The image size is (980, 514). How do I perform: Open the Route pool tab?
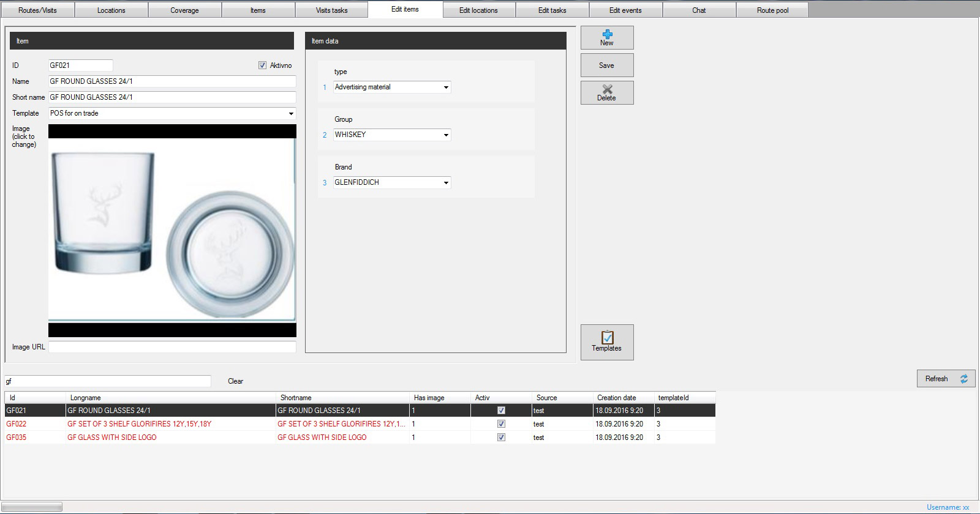click(772, 10)
